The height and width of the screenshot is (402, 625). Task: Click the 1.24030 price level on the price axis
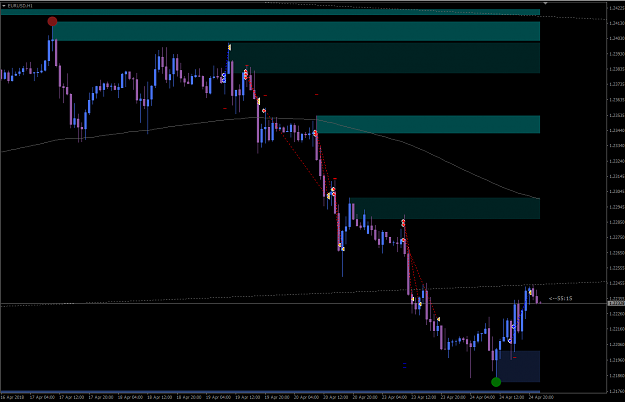pyautogui.click(x=617, y=38)
